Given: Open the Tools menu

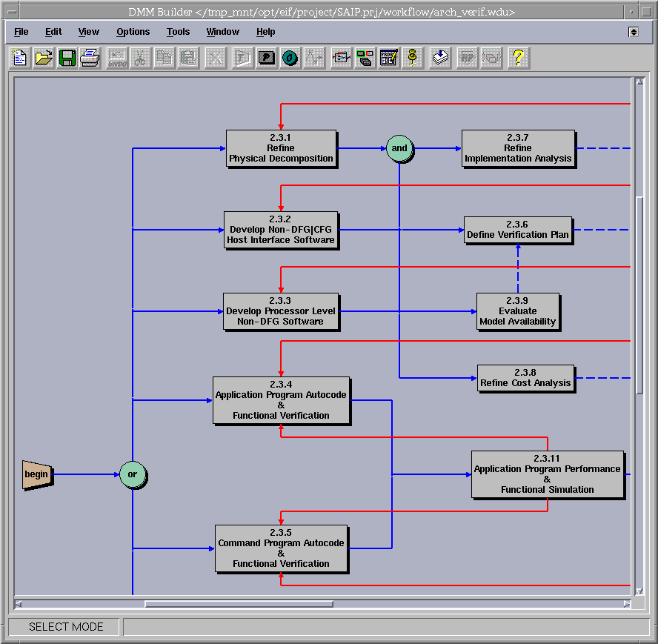Looking at the screenshot, I should (x=178, y=32).
